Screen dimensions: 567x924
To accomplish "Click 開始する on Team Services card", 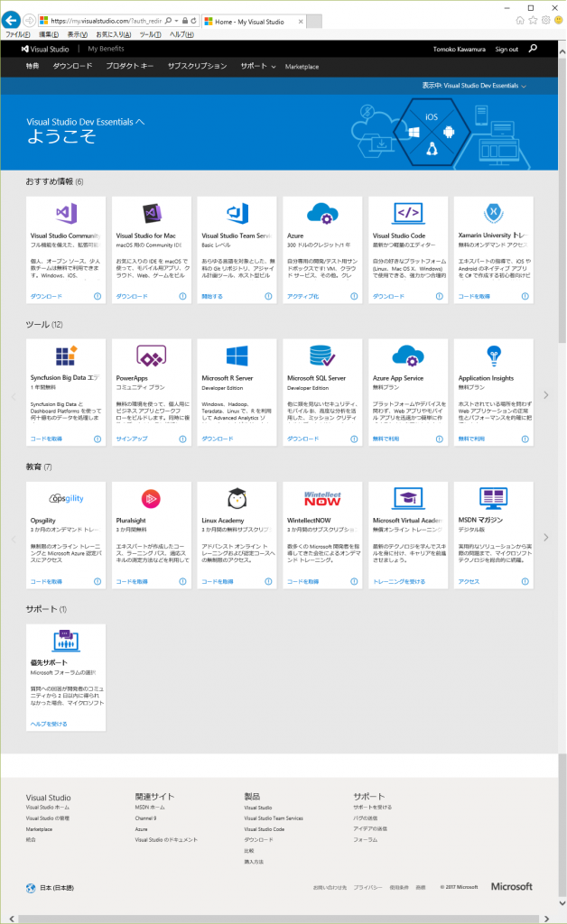I will [x=212, y=296].
